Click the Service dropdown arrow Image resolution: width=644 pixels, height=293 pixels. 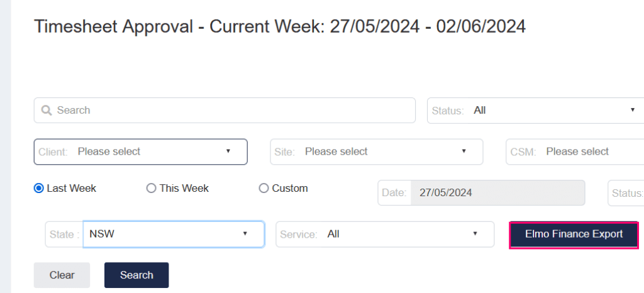click(x=475, y=234)
